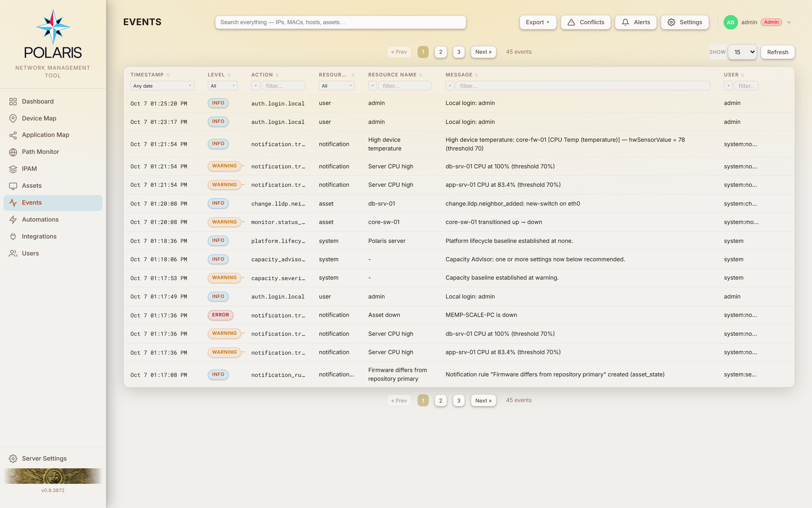Open the Resource type All filter dropdown

point(337,86)
